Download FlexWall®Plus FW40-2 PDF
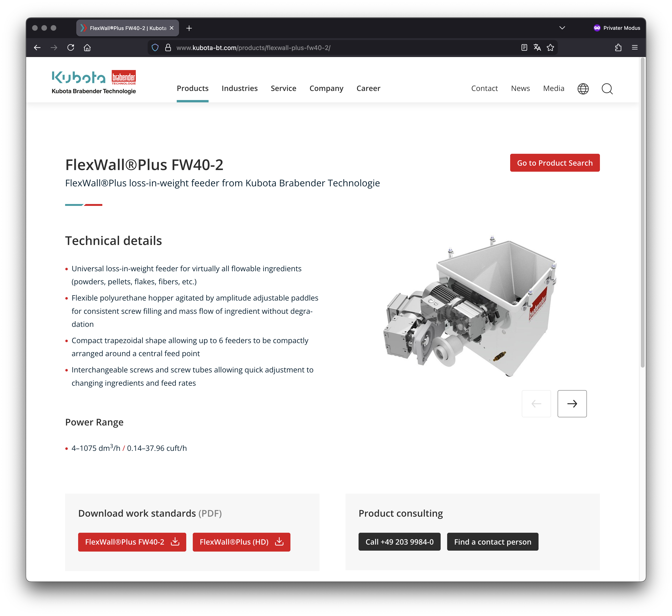The image size is (672, 616). pos(132,542)
